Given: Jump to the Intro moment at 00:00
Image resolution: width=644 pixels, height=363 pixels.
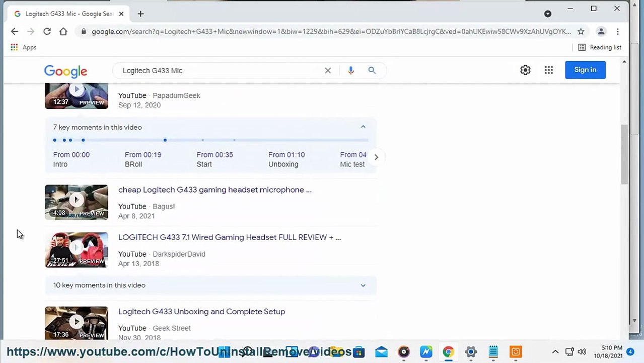Looking at the screenshot, I should point(71,159).
